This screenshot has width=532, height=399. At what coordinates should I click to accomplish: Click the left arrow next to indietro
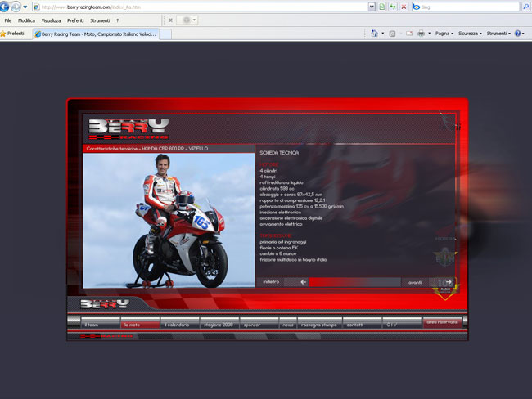coord(304,282)
